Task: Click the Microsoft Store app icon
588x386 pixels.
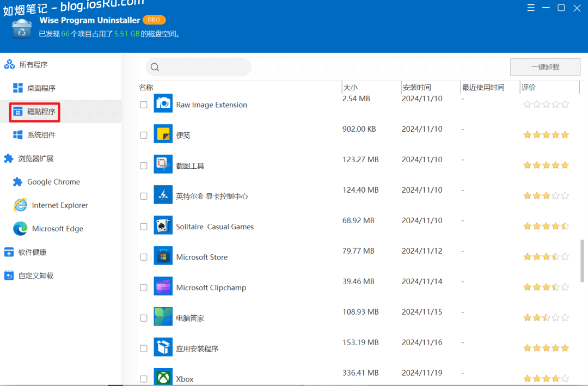Action: pyautogui.click(x=163, y=256)
